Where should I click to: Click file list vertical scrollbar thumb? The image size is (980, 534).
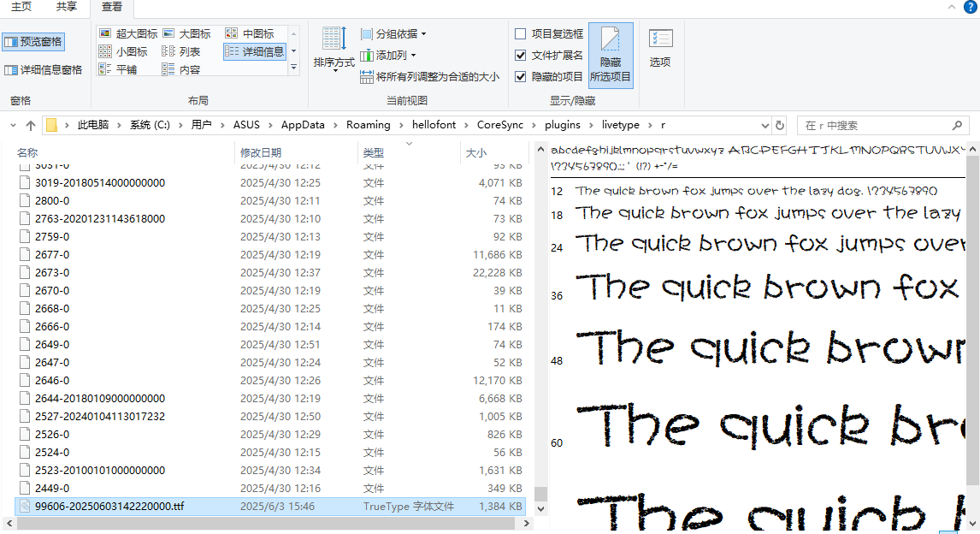(540, 495)
